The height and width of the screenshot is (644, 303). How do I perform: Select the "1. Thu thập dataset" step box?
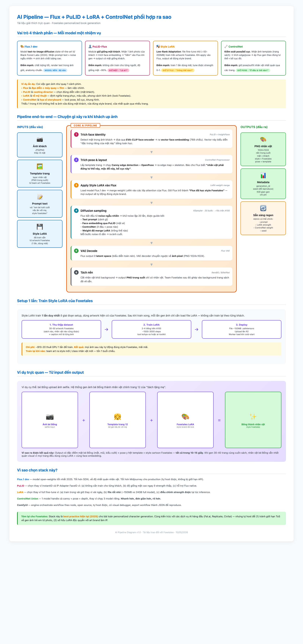(x=61, y=329)
